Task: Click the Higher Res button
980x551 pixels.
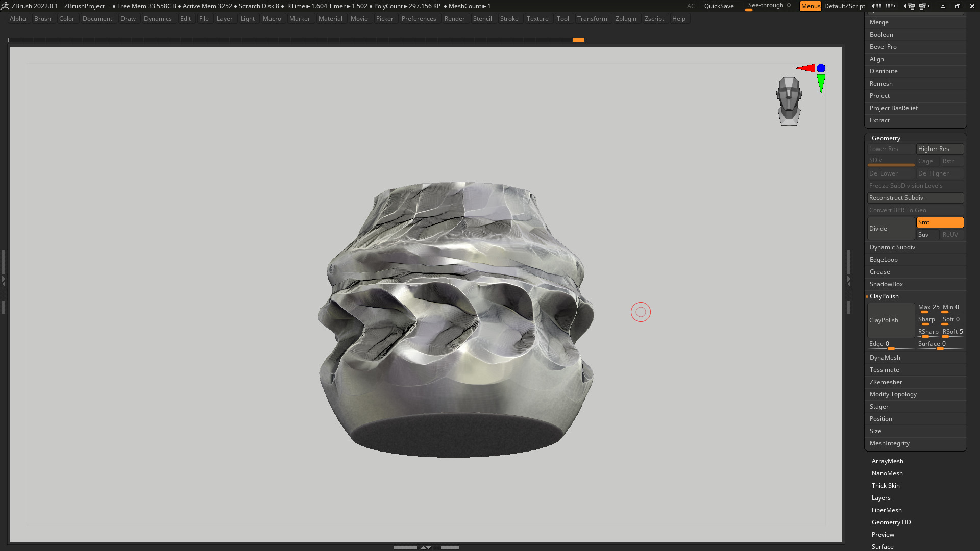Action: [940, 149]
